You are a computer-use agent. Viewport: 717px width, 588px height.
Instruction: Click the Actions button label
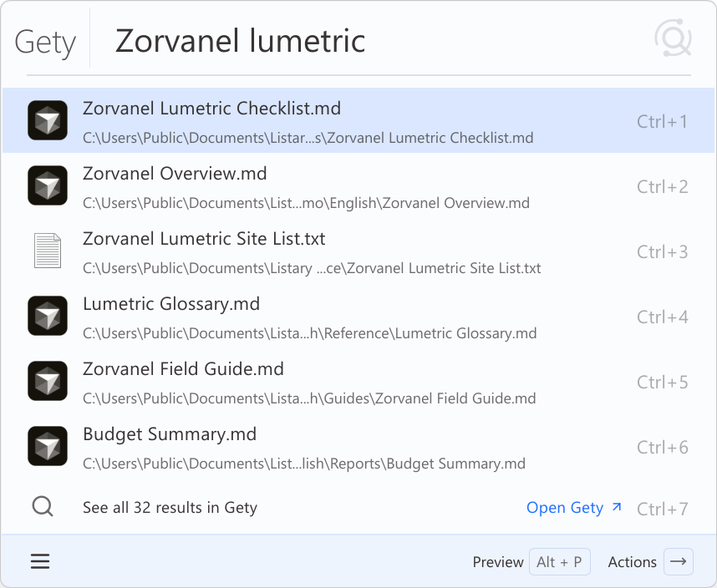(633, 562)
